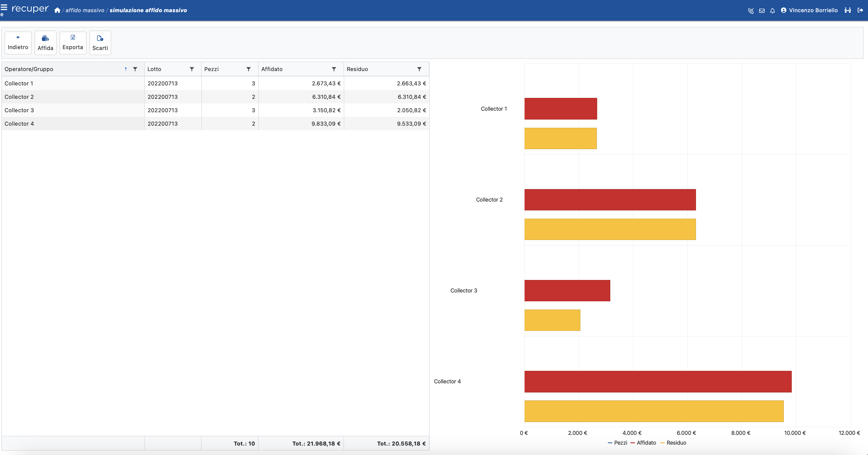Go to affido massivo breadcrumb
The height and width of the screenshot is (455, 868).
[84, 10]
